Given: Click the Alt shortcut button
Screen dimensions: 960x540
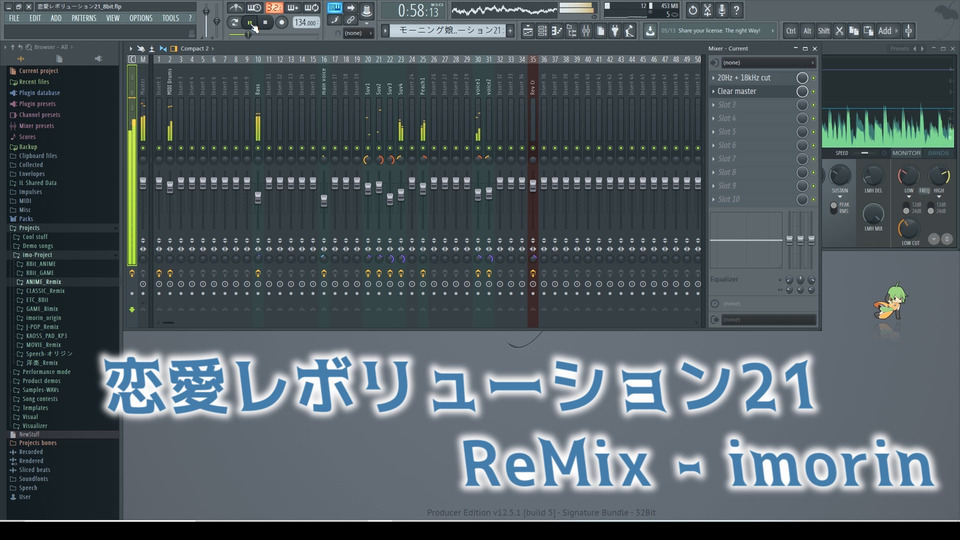Looking at the screenshot, I should tap(808, 31).
